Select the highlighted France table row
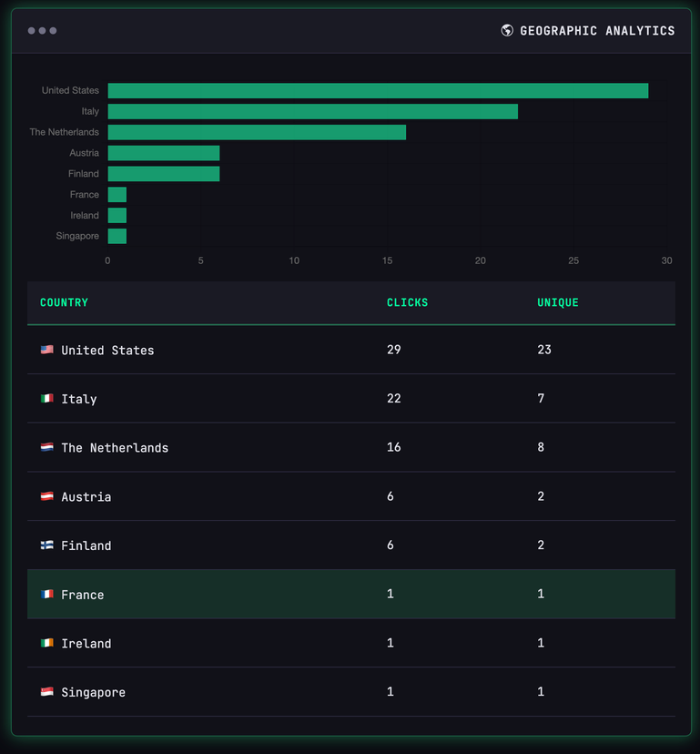 tap(350, 595)
